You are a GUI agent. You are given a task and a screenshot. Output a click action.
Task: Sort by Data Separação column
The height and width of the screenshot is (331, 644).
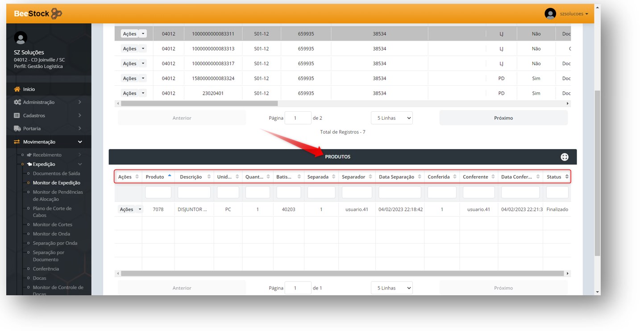click(x=399, y=177)
